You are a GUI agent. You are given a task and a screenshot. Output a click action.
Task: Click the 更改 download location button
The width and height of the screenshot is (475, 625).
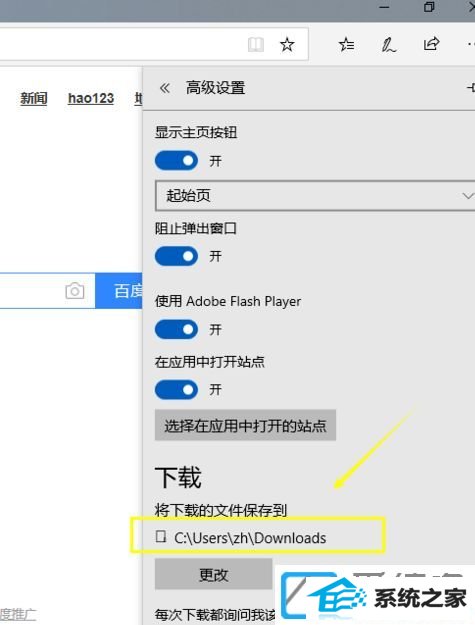point(214,574)
